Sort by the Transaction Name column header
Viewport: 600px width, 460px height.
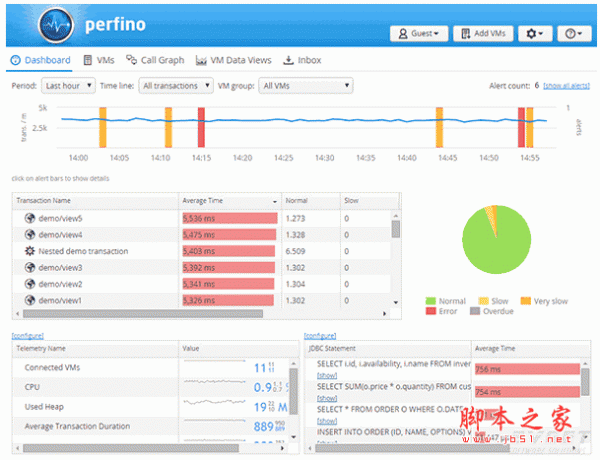(x=95, y=201)
